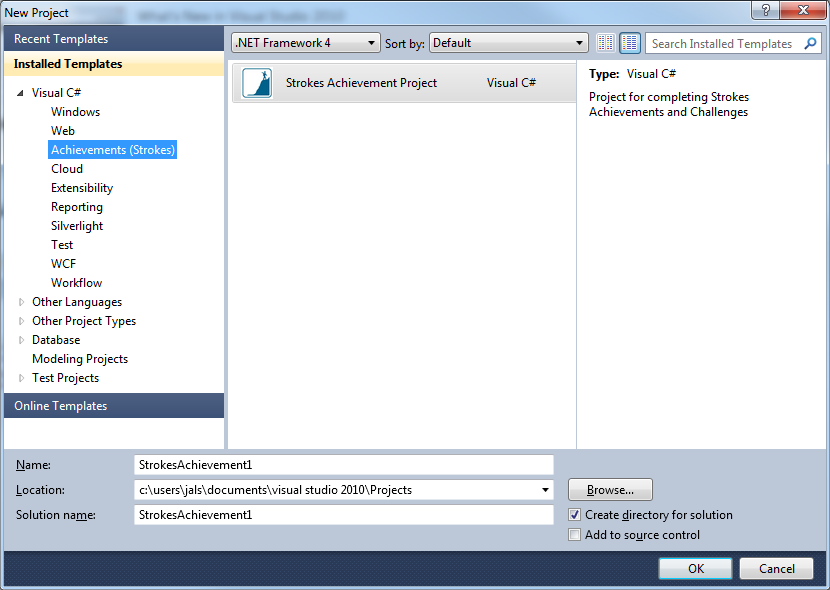Click the Database tree label
830x590 pixels.
tap(56, 340)
